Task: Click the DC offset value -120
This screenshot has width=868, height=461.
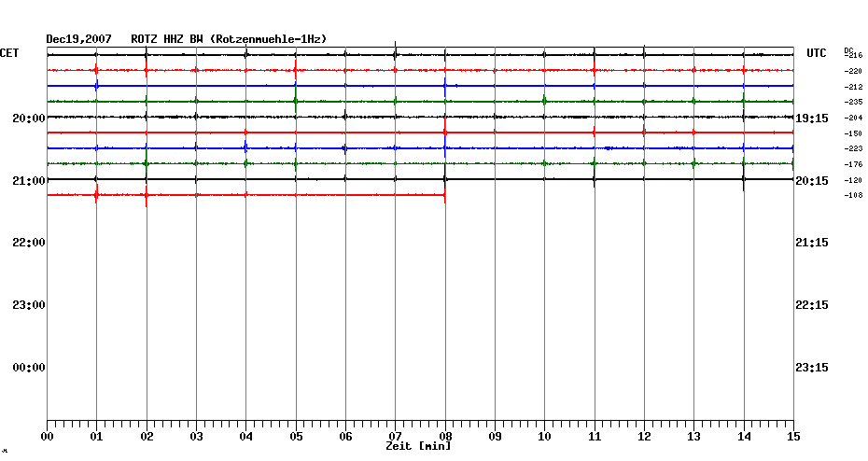Action: [x=853, y=180]
